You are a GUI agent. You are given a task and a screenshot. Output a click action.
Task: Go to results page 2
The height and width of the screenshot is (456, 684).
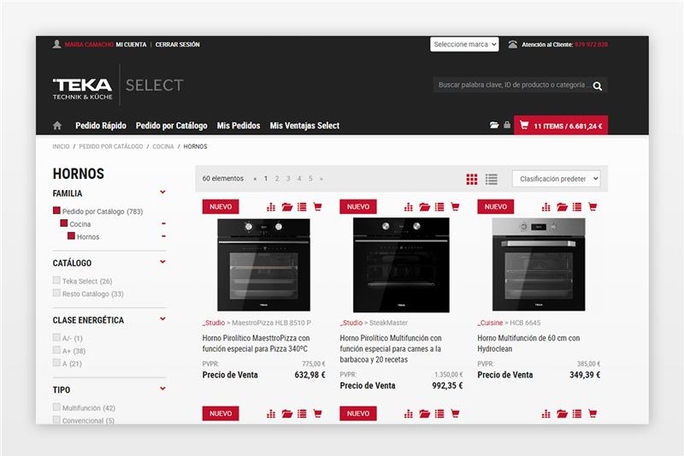pyautogui.click(x=277, y=178)
